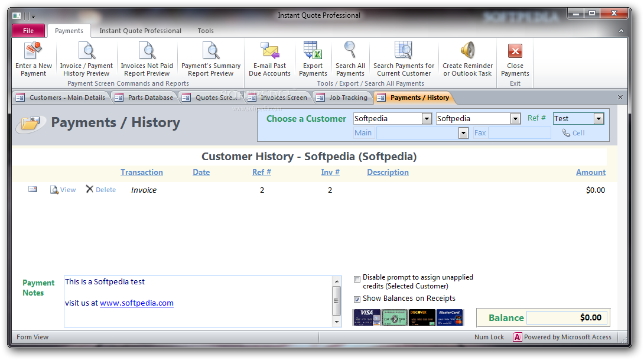Click the Balance amount field

click(566, 317)
